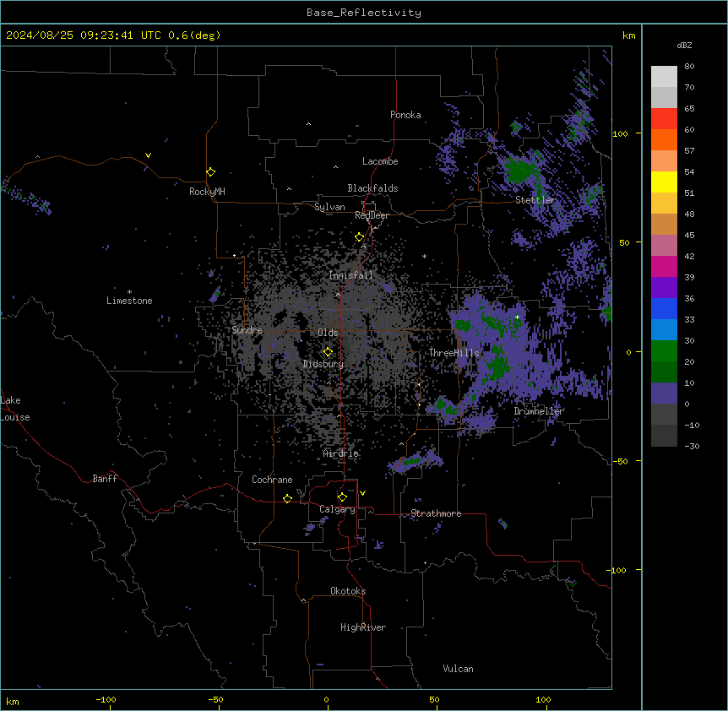This screenshot has width=728, height=711.
Task: Click the Ponoka city label
Action: pyautogui.click(x=405, y=115)
